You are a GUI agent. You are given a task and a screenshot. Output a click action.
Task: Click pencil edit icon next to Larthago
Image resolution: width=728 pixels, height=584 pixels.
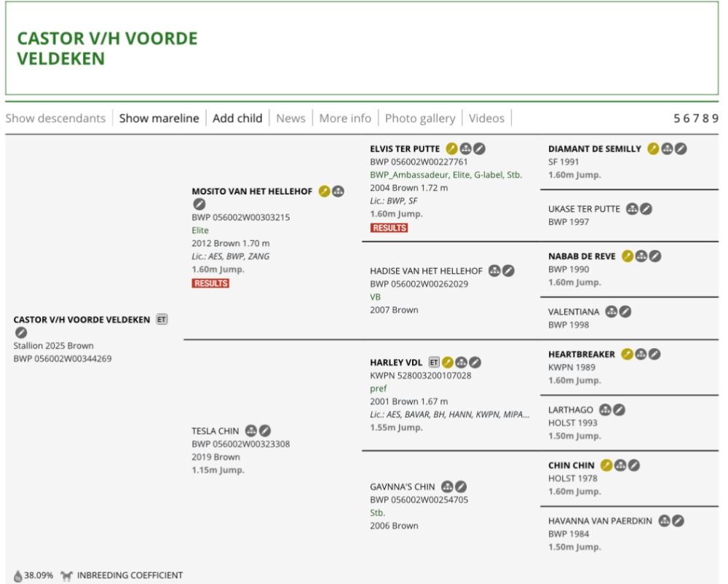pos(619,409)
